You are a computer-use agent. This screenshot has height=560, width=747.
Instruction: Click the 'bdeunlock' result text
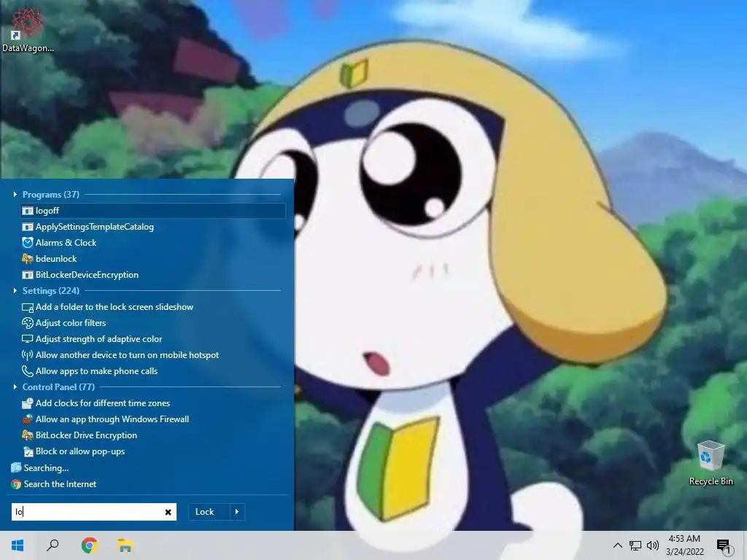56,259
